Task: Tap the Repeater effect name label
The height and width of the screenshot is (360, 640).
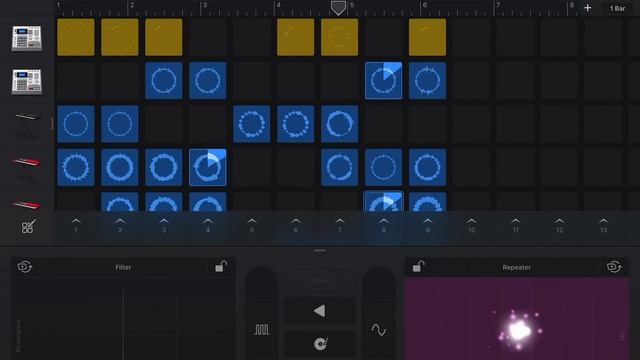Action: pyautogui.click(x=517, y=267)
